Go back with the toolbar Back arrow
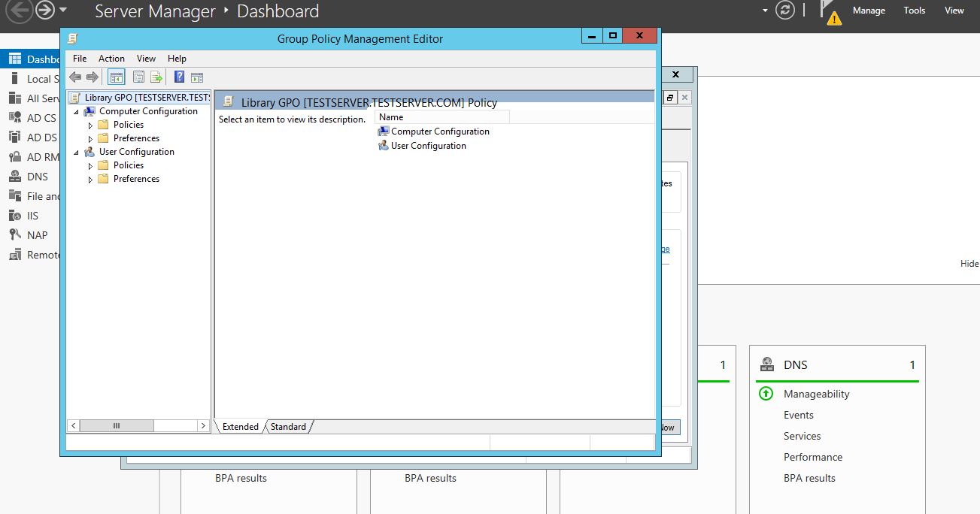Image resolution: width=980 pixels, height=514 pixels. [x=75, y=77]
